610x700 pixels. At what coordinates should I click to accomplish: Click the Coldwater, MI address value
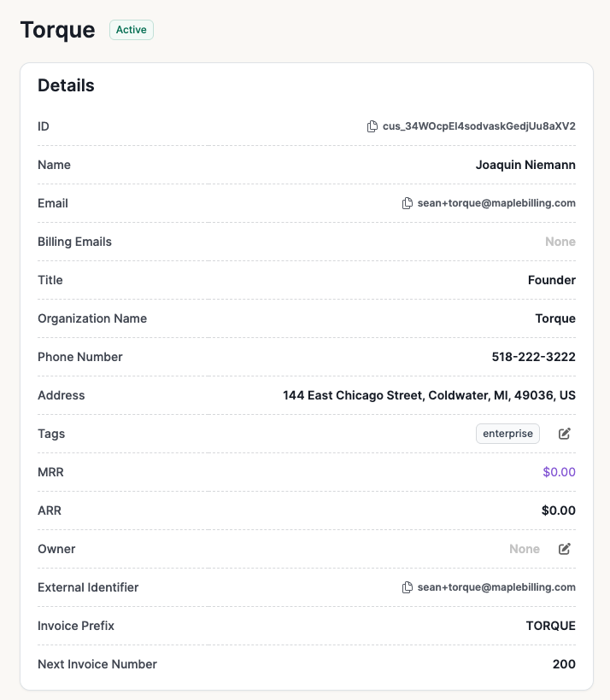429,395
